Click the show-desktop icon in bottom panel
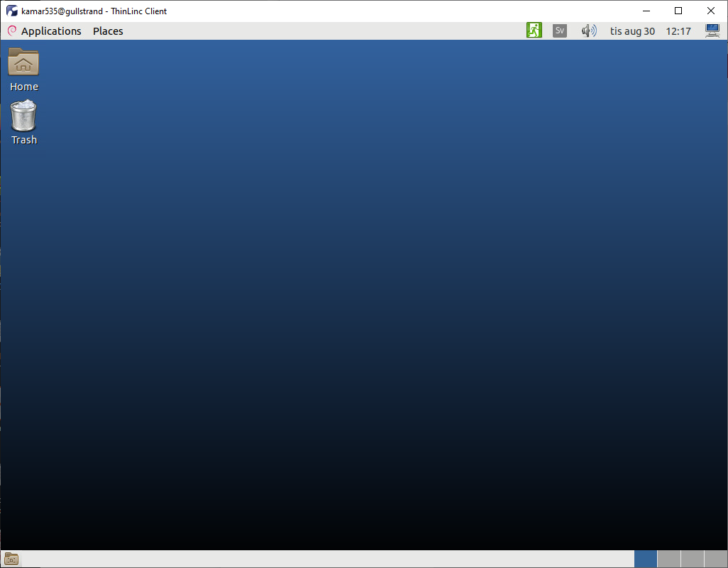 [11, 559]
